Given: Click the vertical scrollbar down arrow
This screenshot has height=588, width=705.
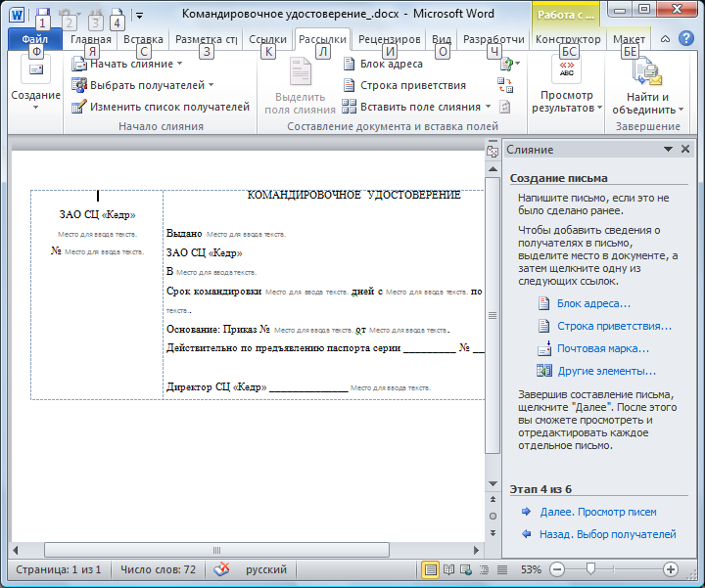Looking at the screenshot, I should click(493, 483).
